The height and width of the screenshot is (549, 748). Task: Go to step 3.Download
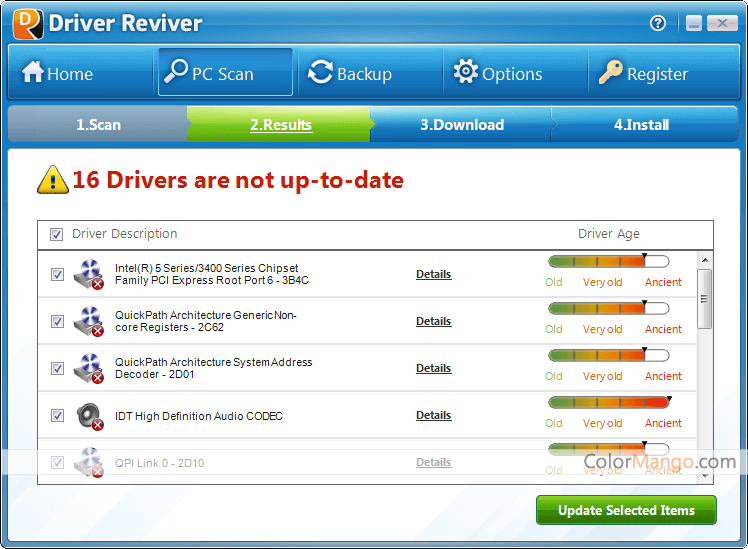point(462,124)
